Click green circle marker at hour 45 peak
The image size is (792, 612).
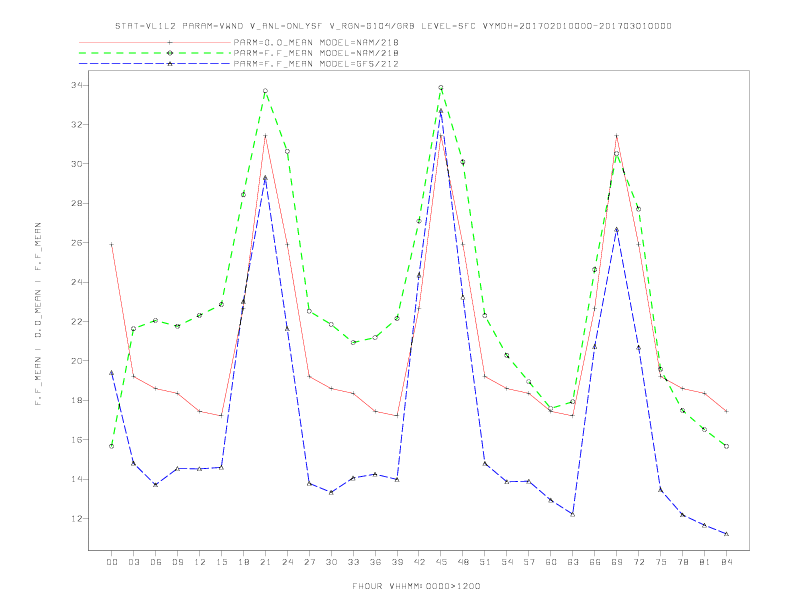pos(441,87)
